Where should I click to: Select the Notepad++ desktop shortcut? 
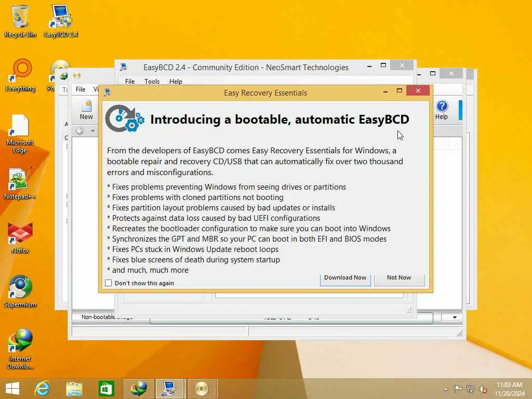[20, 183]
